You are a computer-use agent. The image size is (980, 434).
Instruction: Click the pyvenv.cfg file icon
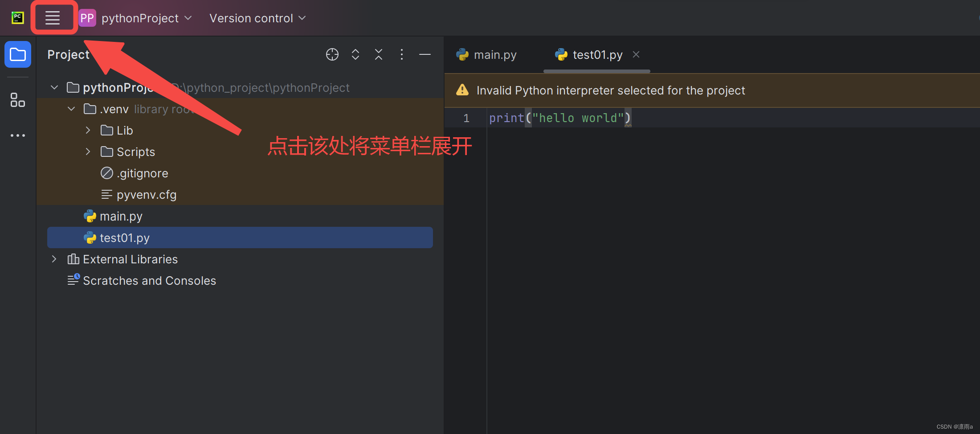tap(107, 194)
